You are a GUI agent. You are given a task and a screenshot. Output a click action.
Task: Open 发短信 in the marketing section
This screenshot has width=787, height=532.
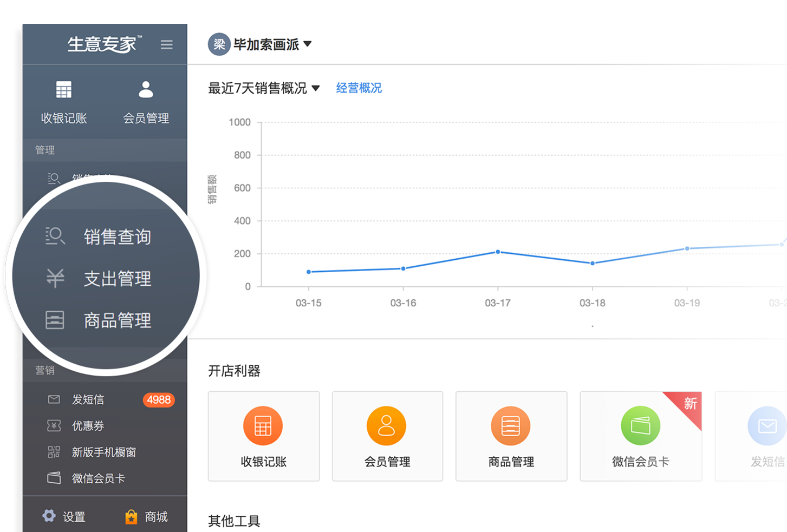(x=88, y=399)
